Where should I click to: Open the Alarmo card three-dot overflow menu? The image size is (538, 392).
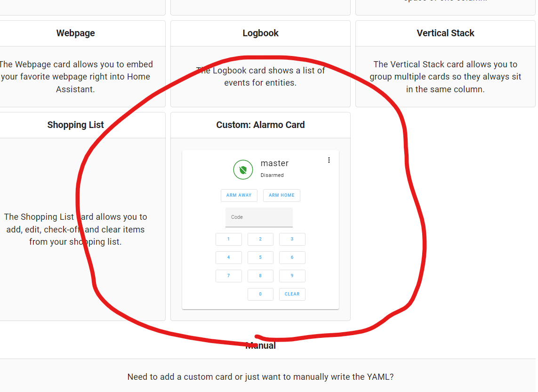tap(329, 160)
